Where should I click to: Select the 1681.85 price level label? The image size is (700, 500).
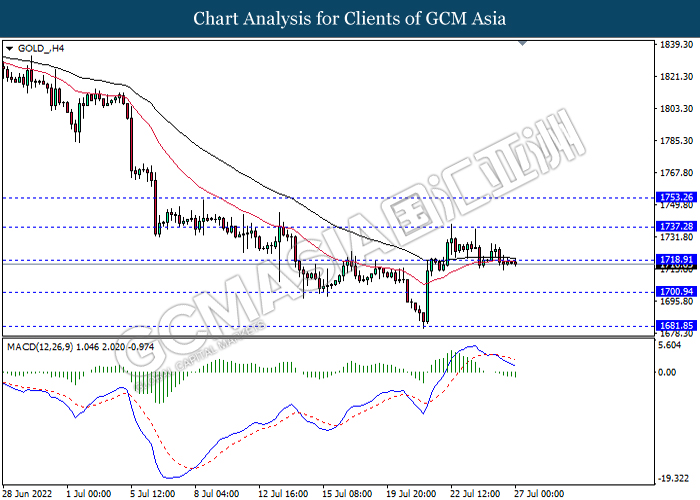pyautogui.click(x=675, y=326)
